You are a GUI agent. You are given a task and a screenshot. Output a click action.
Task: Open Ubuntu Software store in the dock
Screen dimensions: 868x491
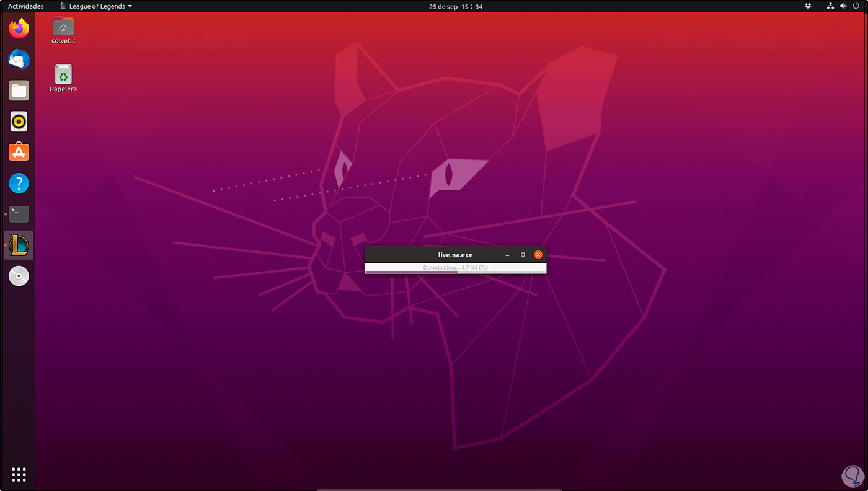19,153
